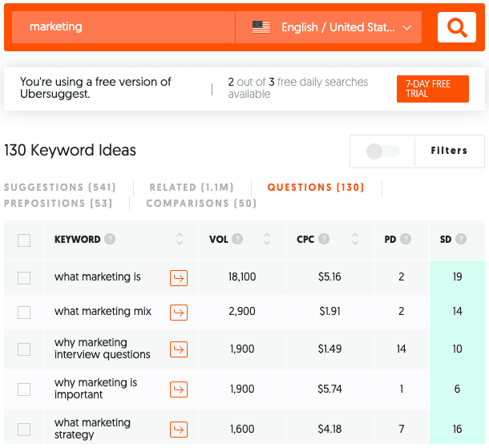The image size is (489, 448).
Task: Sort by VOL column arrows
Action: 267,239
